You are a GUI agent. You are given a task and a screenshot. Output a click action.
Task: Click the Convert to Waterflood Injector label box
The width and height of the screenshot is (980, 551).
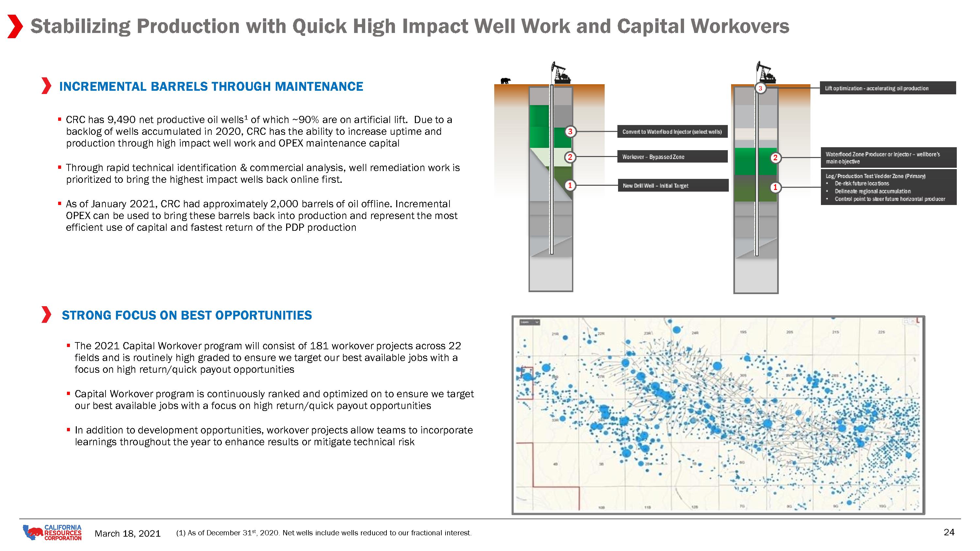point(673,132)
